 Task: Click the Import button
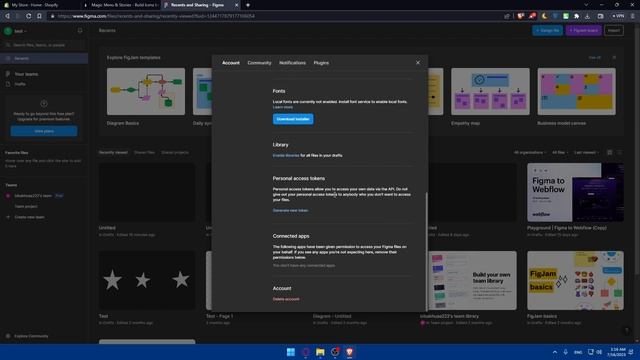pos(614,31)
